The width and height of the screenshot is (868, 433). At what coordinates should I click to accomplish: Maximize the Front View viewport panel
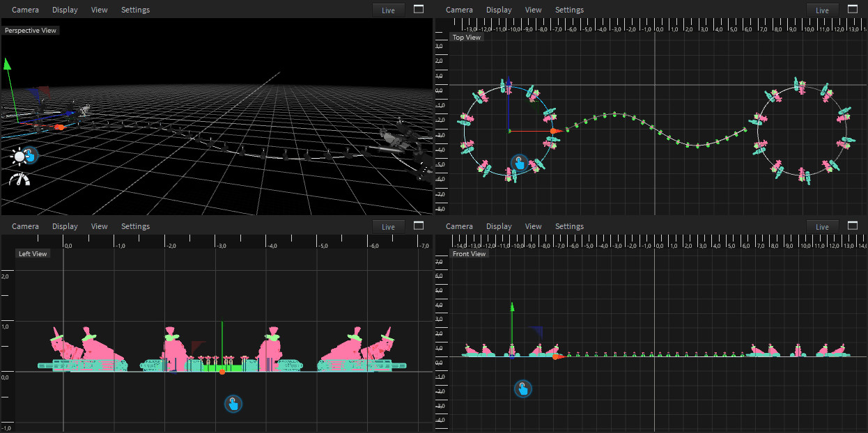pyautogui.click(x=853, y=226)
